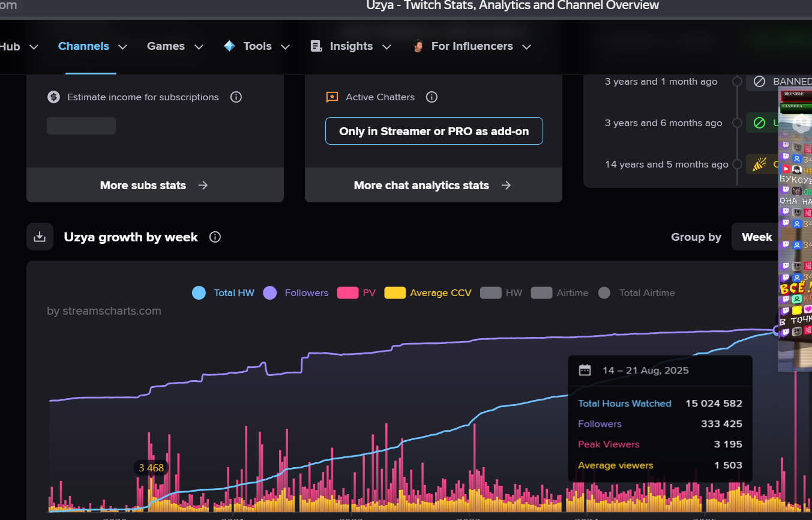Open the Tools menu
Image resolution: width=812 pixels, height=520 pixels.
(256, 46)
